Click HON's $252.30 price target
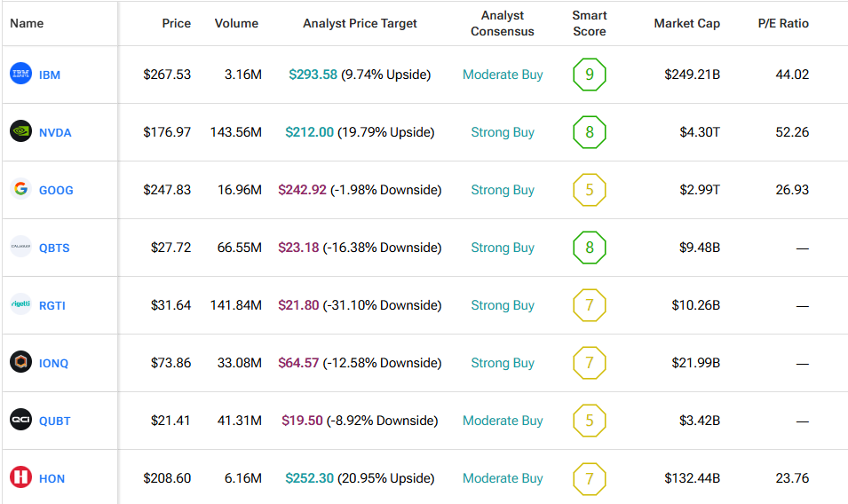Screen dimensions: 848x504 tap(309, 478)
